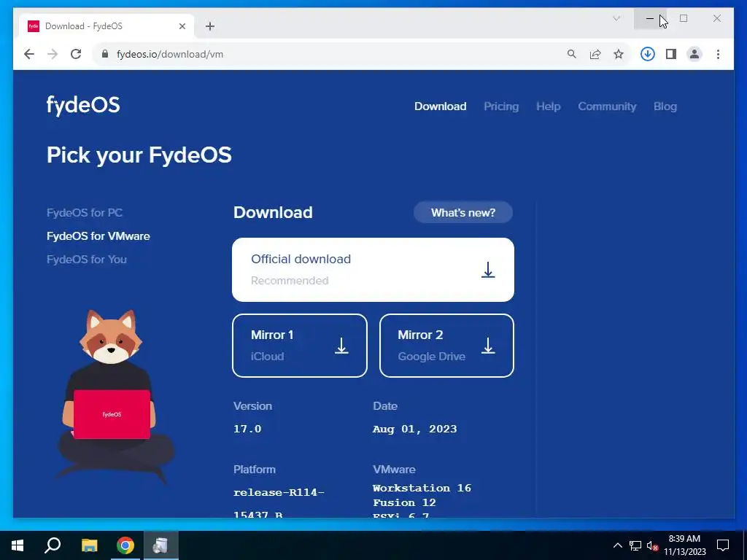Go back using the browser back arrow
747x560 pixels.
(29, 54)
